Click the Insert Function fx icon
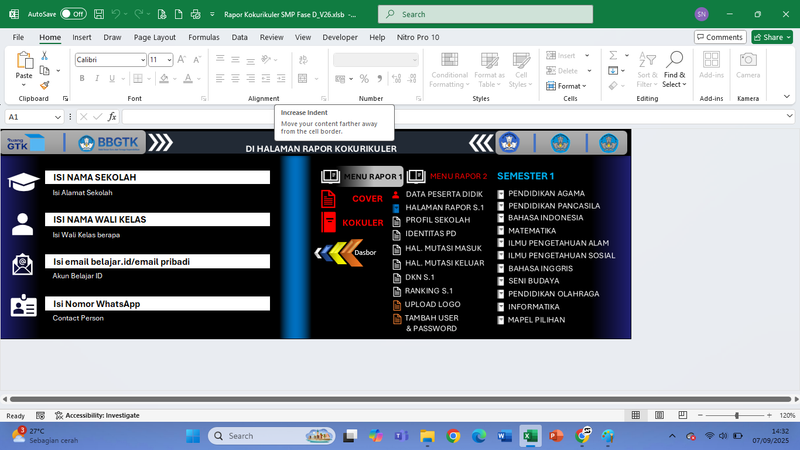The image size is (800, 450). (112, 117)
